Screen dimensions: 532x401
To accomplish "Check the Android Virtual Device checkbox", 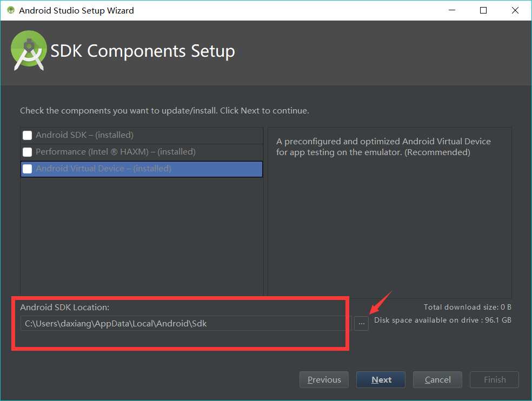I will pyautogui.click(x=27, y=169).
